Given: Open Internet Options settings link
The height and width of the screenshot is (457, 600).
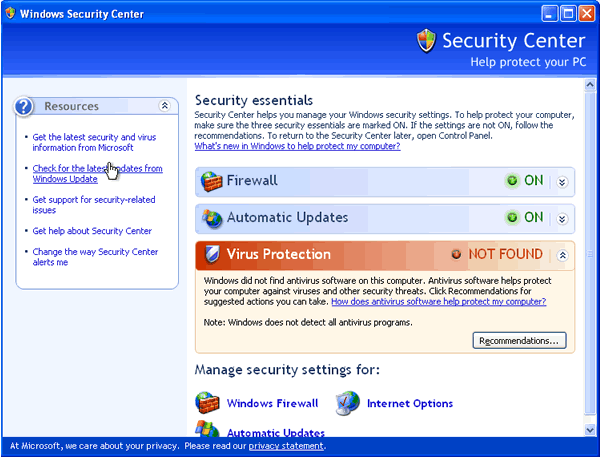Looking at the screenshot, I should (x=410, y=403).
